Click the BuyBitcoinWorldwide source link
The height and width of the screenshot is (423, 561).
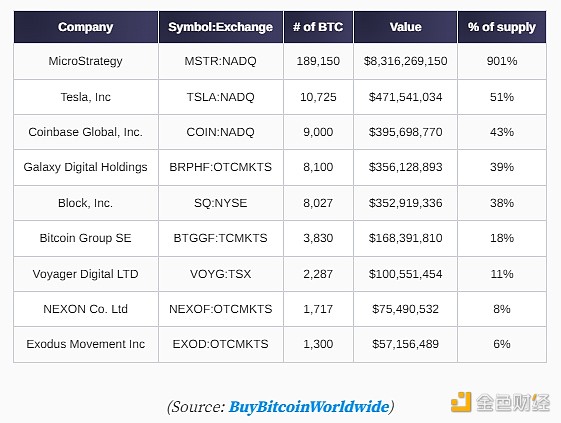tap(309, 407)
